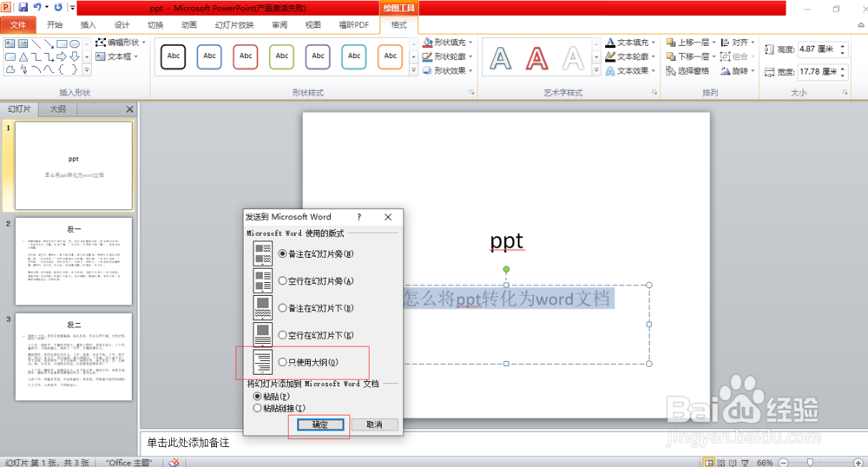This screenshot has width=868, height=467.
Task: Select slide 3 thumbnail 段二
Action: click(x=74, y=357)
